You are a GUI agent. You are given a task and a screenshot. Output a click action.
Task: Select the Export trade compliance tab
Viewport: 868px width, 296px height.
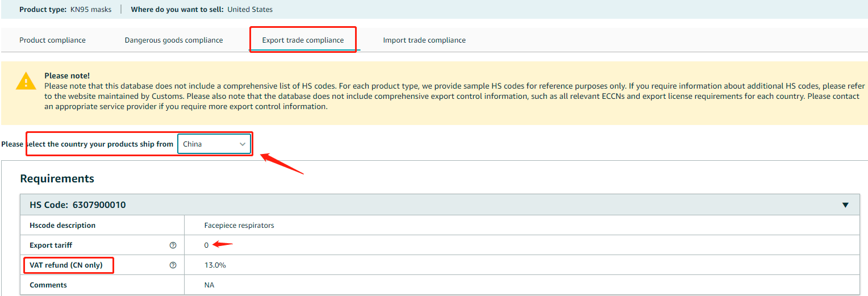click(x=303, y=40)
